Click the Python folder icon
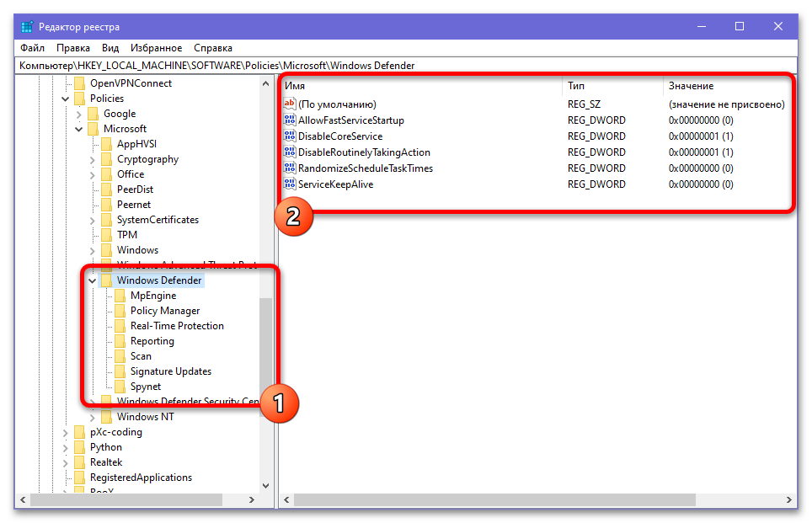The height and width of the screenshot is (523, 812). pos(80,447)
